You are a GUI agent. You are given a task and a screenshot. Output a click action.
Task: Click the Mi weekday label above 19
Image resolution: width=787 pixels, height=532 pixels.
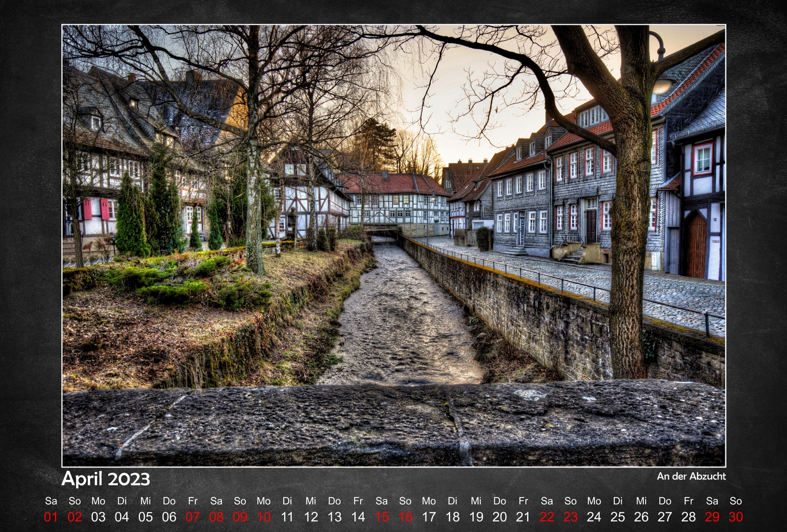coord(476,501)
